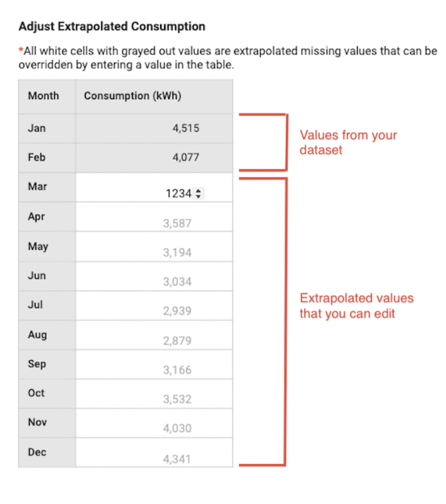Click the Jul consumption field 2,939
Screen dimensions: 446x504
pyautogui.click(x=155, y=306)
